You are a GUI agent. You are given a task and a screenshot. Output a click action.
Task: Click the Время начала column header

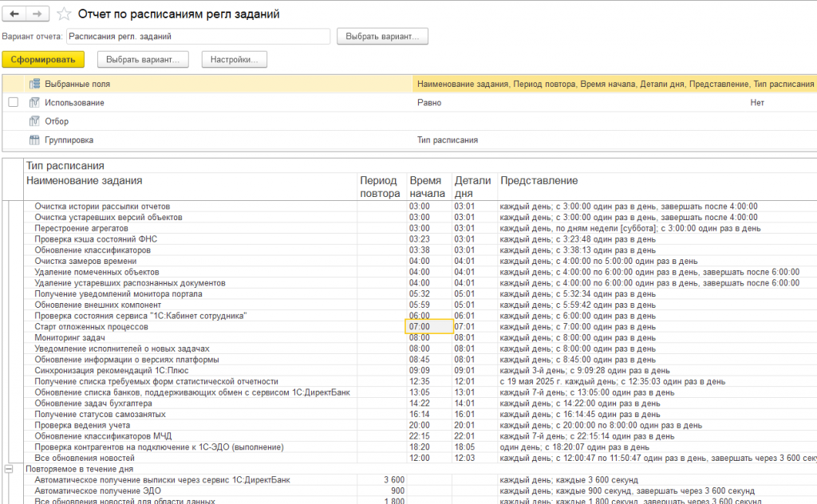point(428,187)
